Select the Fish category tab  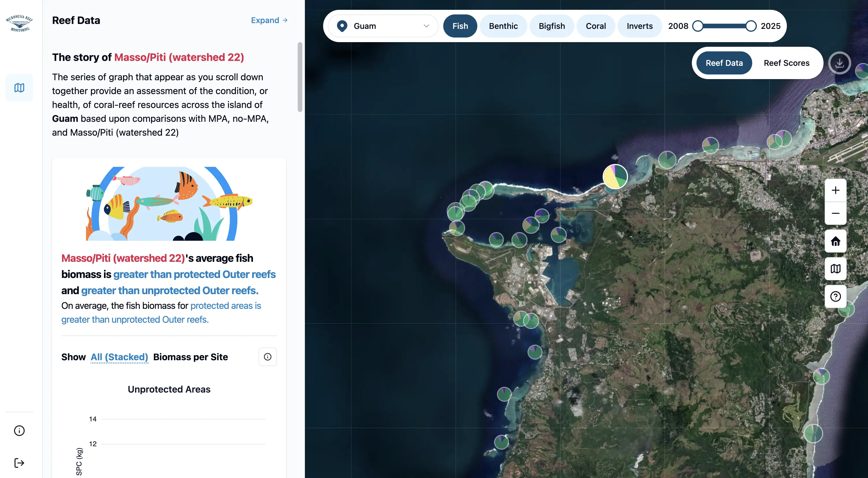click(460, 26)
